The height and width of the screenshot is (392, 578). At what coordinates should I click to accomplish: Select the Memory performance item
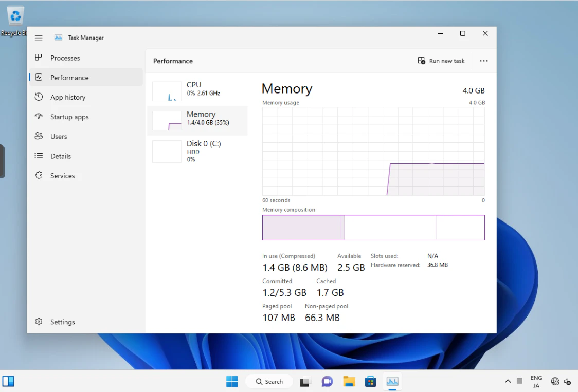197,120
